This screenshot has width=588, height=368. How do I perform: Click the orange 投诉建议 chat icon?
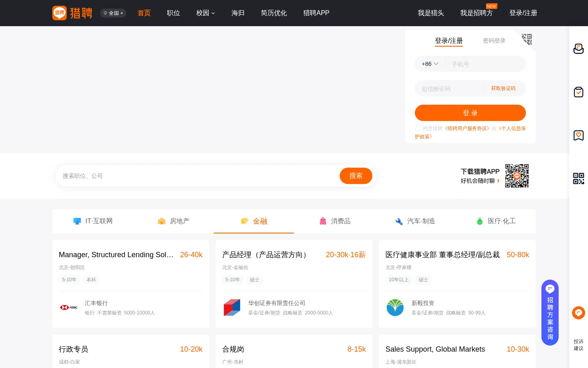[x=579, y=313]
